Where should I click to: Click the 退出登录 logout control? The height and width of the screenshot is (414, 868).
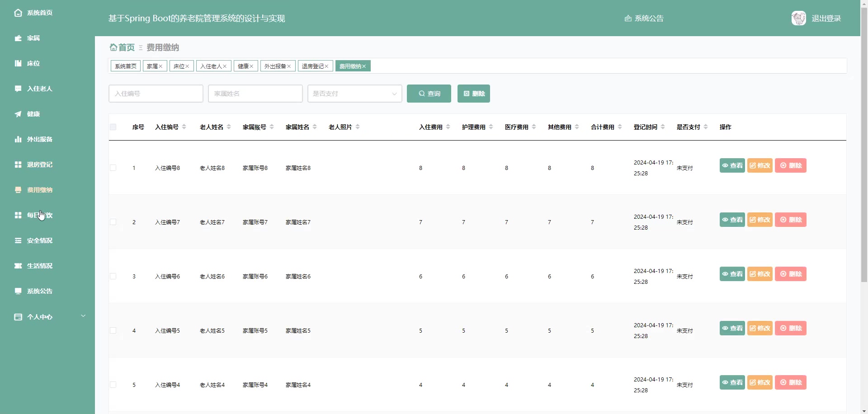pyautogui.click(x=827, y=18)
